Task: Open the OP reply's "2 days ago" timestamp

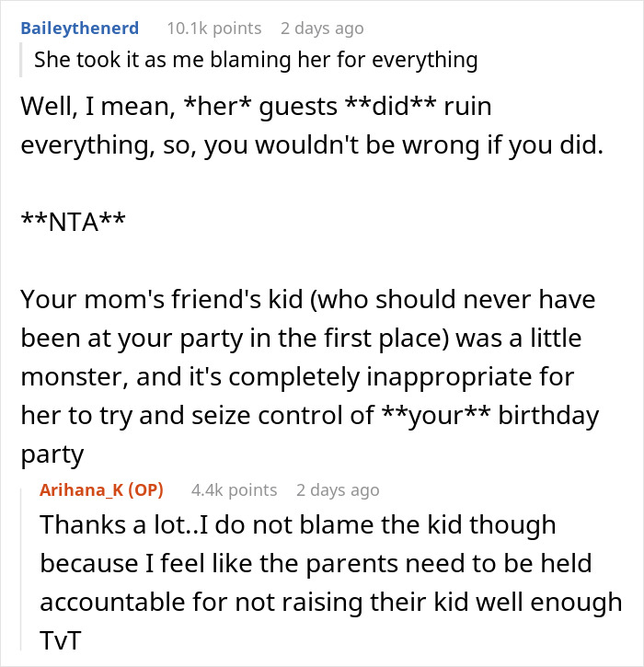Action: pos(338,489)
